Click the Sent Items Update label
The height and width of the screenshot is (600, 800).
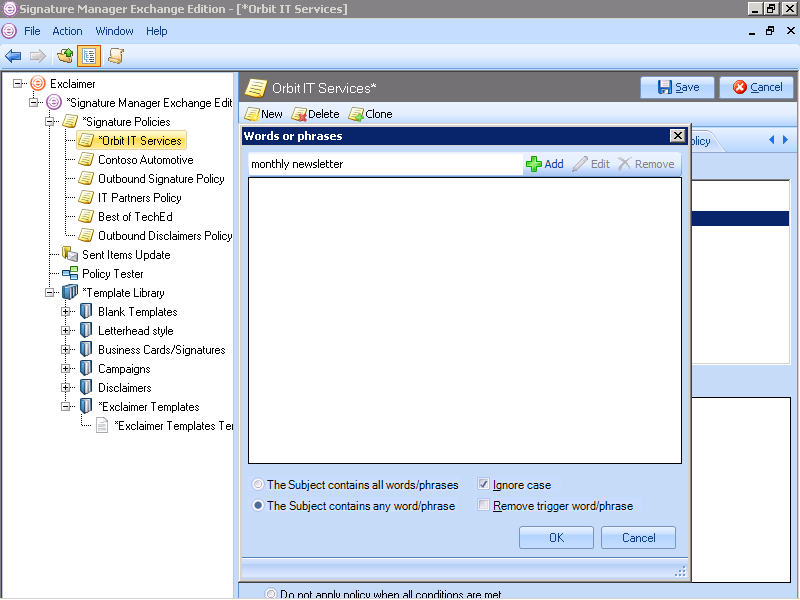click(x=126, y=255)
